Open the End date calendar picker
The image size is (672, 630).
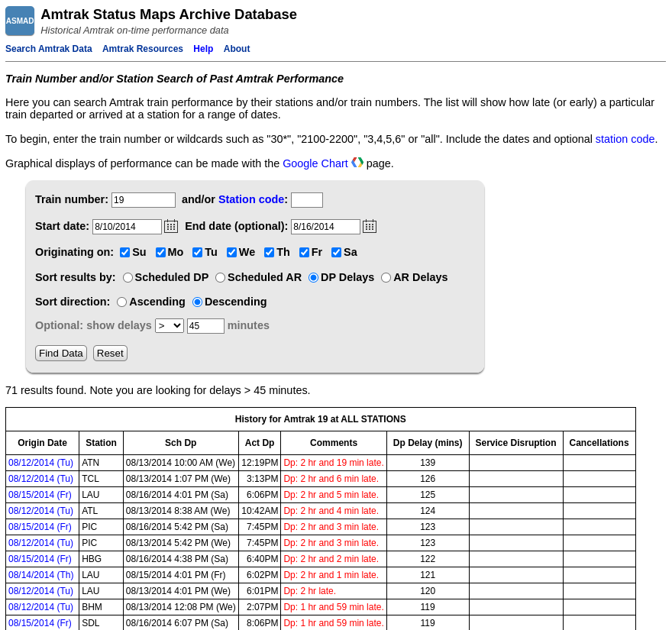(370, 226)
